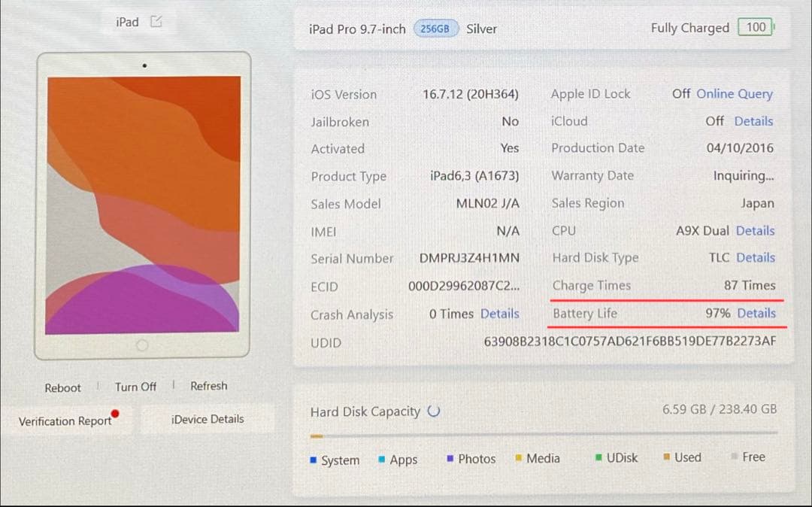Click the iPad device preview image
The height and width of the screenshot is (507, 812).
[x=143, y=203]
